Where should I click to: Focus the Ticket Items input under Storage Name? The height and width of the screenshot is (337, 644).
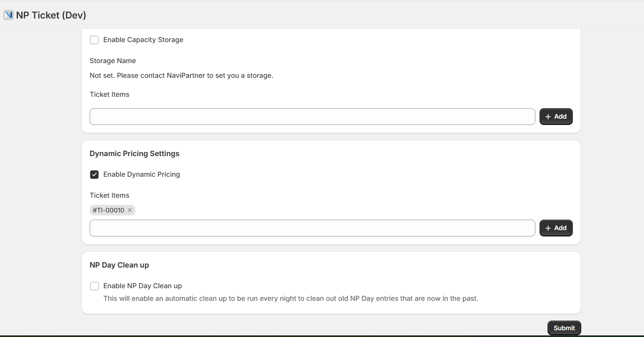312,117
